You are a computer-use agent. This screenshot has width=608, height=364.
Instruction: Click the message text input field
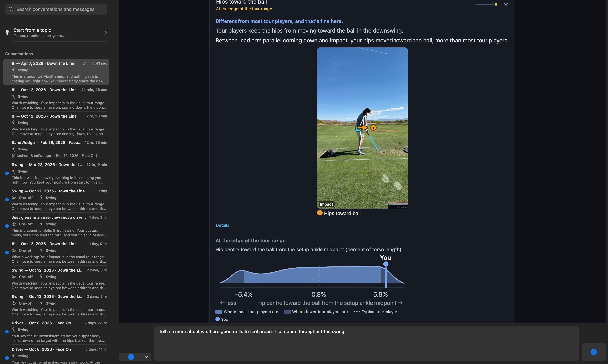point(366,343)
